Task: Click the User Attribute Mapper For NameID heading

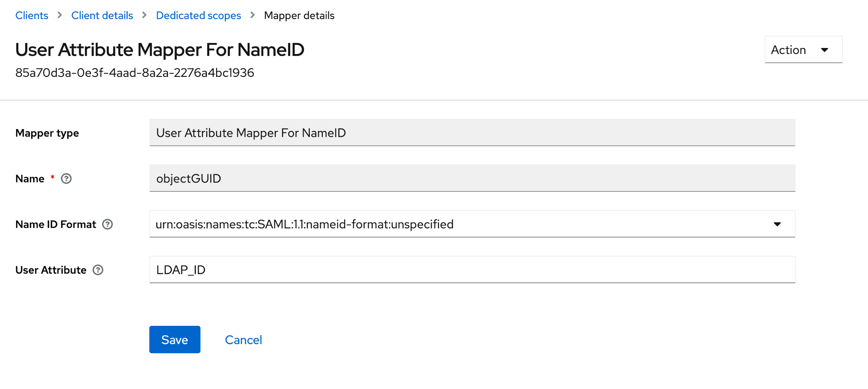Action: (160, 50)
